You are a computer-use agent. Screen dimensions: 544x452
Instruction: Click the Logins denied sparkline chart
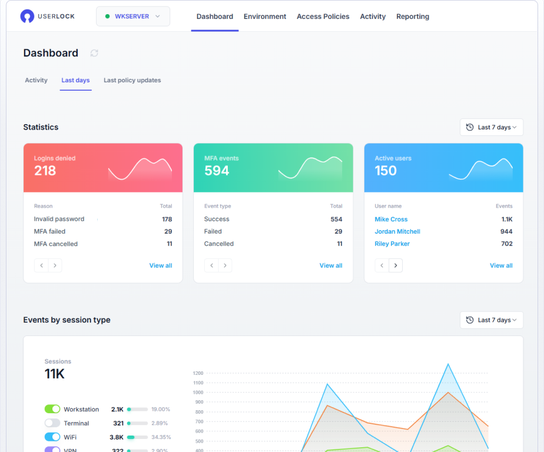pyautogui.click(x=140, y=169)
